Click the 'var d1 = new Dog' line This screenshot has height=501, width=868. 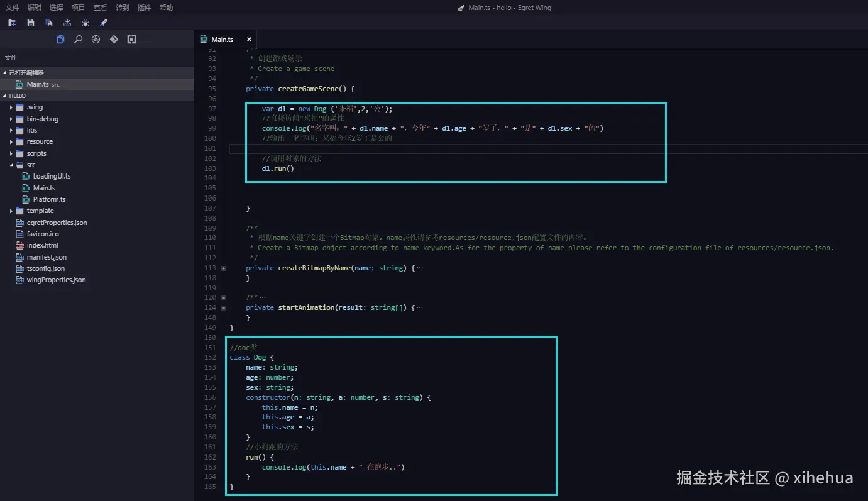[x=327, y=109]
